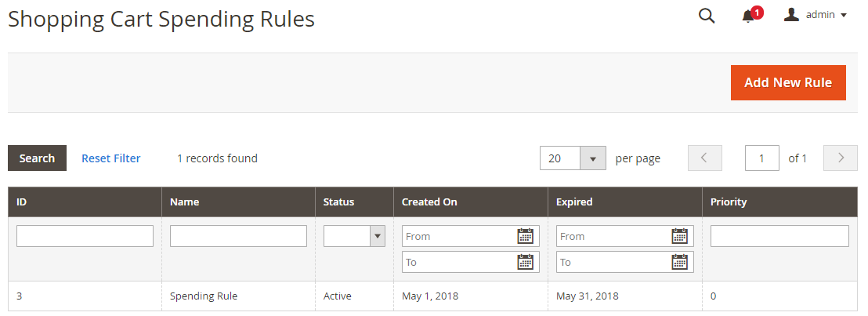Focus the ID filter input field

[x=85, y=236]
